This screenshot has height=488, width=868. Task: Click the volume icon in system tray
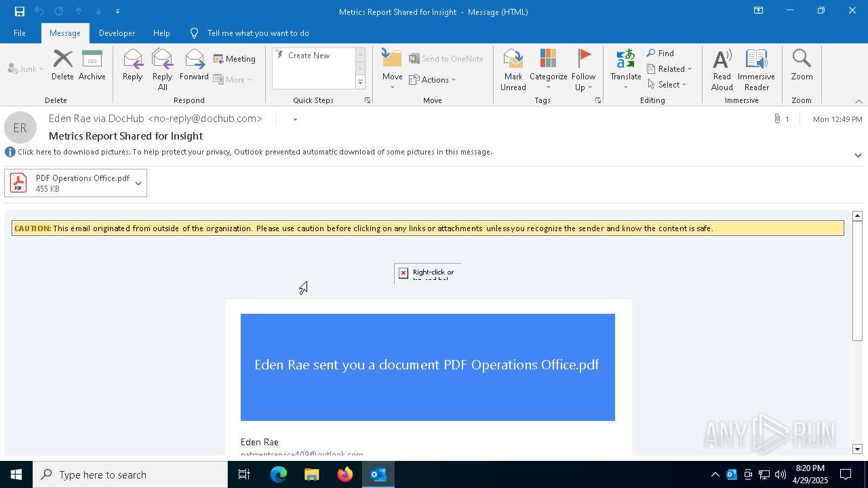781,474
